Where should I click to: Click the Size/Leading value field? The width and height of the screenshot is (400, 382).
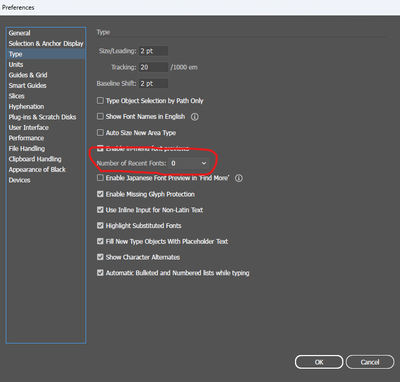click(153, 51)
